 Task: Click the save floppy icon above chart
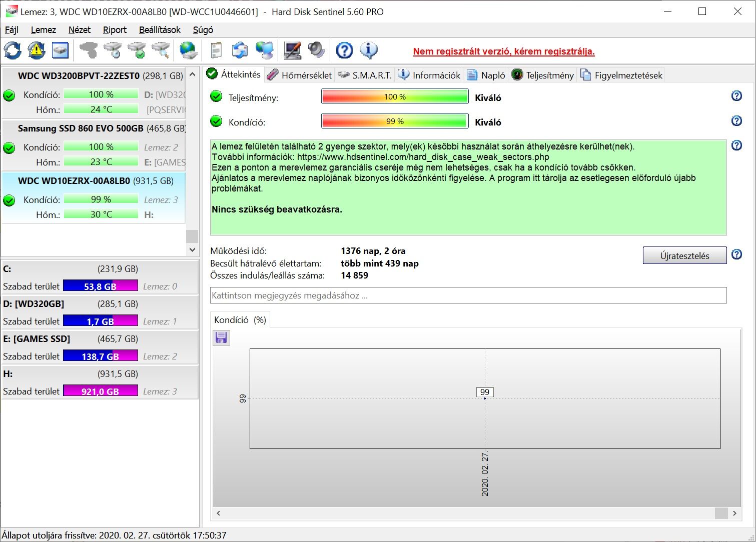coord(221,338)
